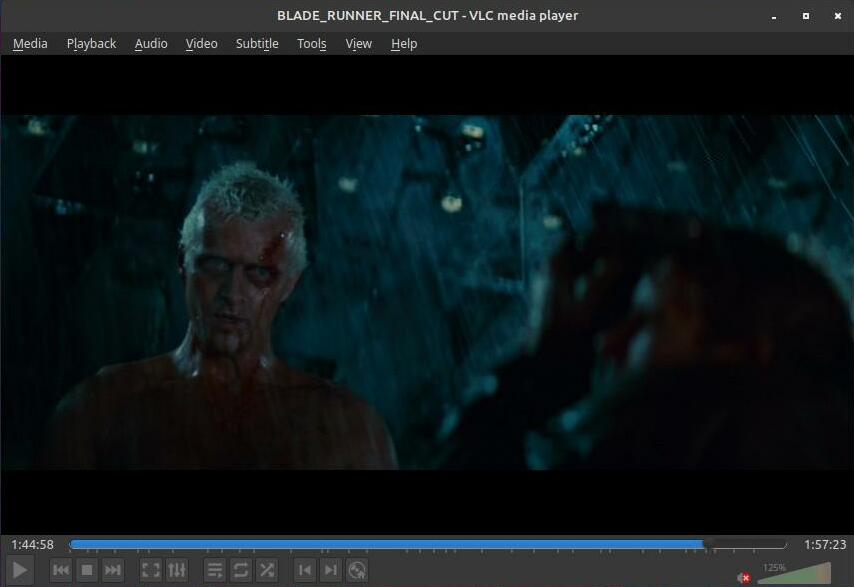854x587 pixels.
Task: Open the Playback menu
Action: point(92,44)
